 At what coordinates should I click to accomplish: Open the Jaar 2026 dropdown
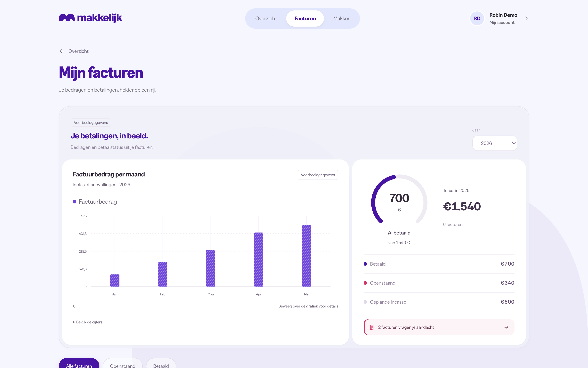[495, 143]
